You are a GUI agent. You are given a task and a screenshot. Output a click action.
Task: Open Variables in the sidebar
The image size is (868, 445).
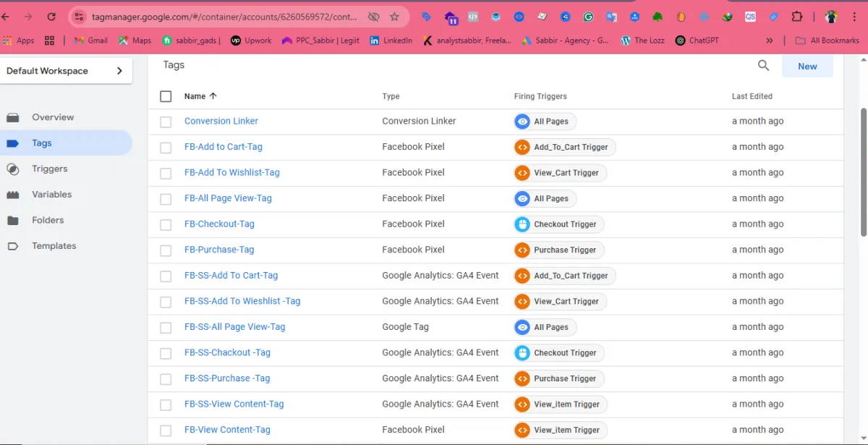point(66,195)
